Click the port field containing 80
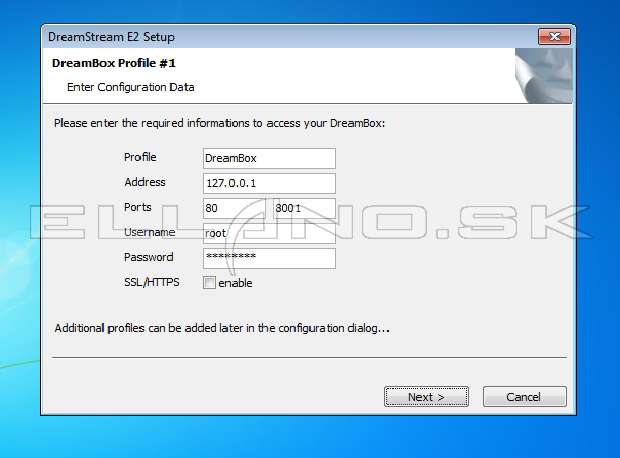 [x=234, y=208]
